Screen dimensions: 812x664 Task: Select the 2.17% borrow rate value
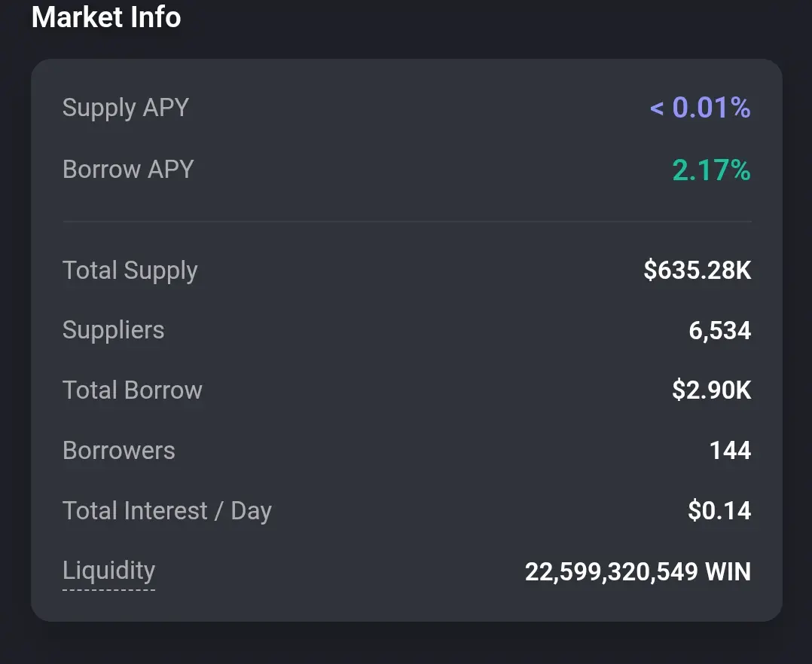[x=711, y=170]
